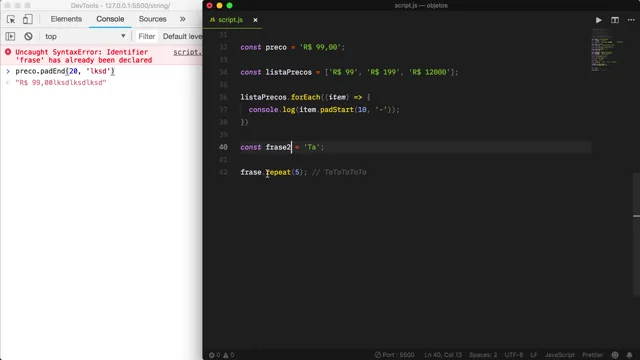
Task: Click the red error icon in console
Action: click(8, 52)
